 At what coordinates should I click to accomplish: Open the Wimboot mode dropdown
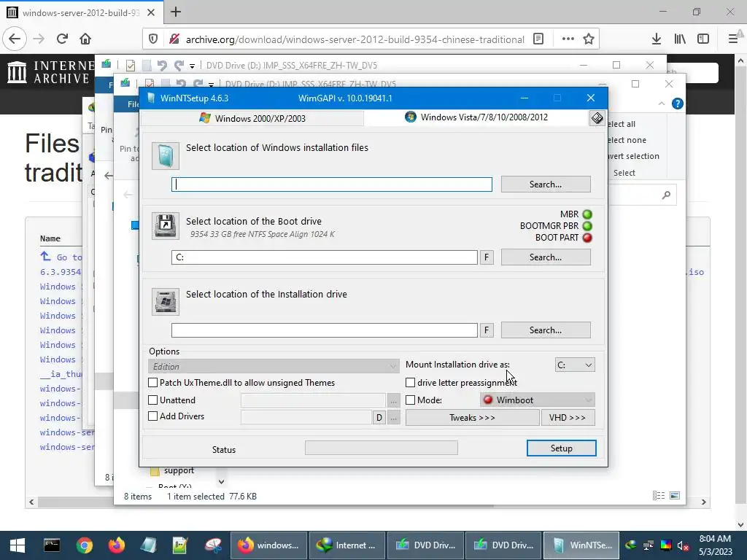tap(538, 400)
